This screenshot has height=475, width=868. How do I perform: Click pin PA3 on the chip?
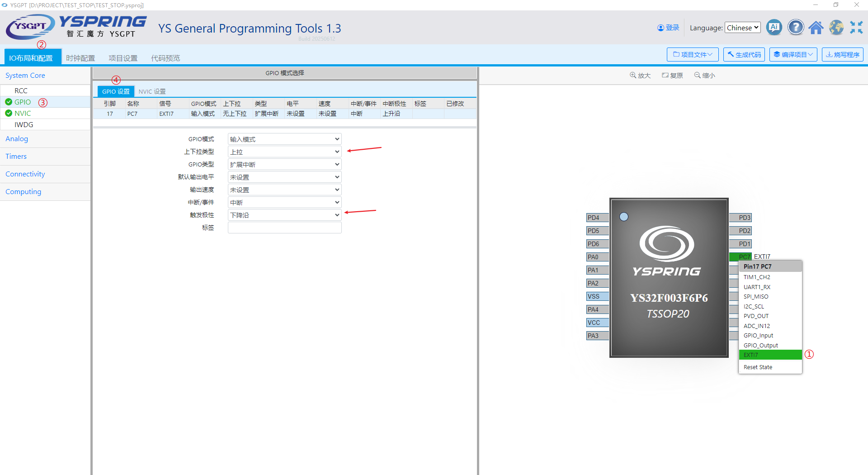click(x=597, y=336)
